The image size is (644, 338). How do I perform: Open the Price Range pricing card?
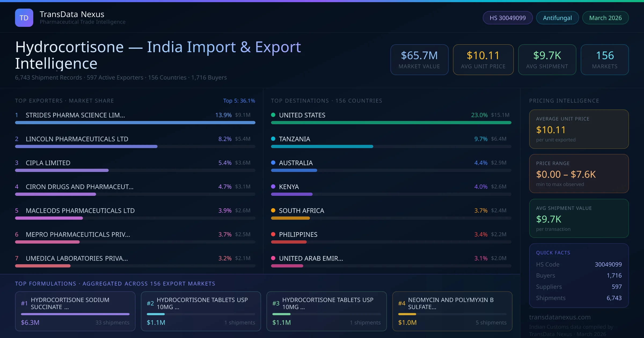coord(579,174)
